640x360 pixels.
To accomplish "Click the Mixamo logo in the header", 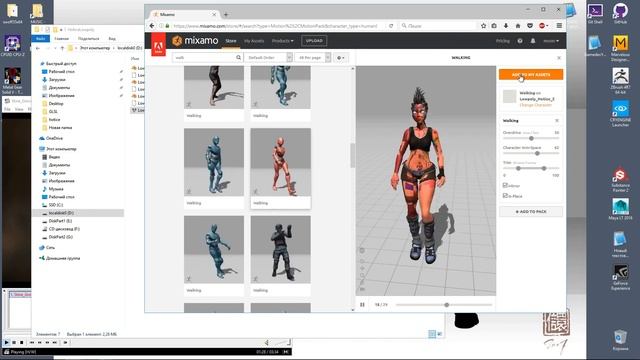I will click(195, 41).
